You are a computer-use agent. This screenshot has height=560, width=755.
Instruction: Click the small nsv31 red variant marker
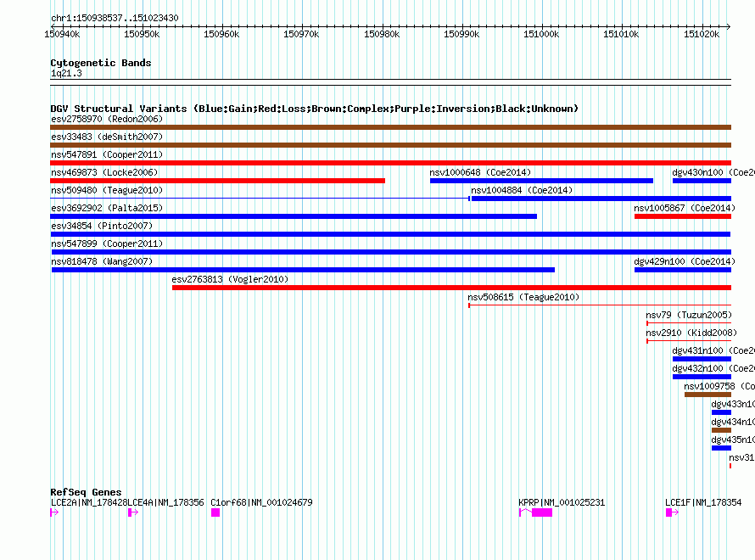point(730,466)
